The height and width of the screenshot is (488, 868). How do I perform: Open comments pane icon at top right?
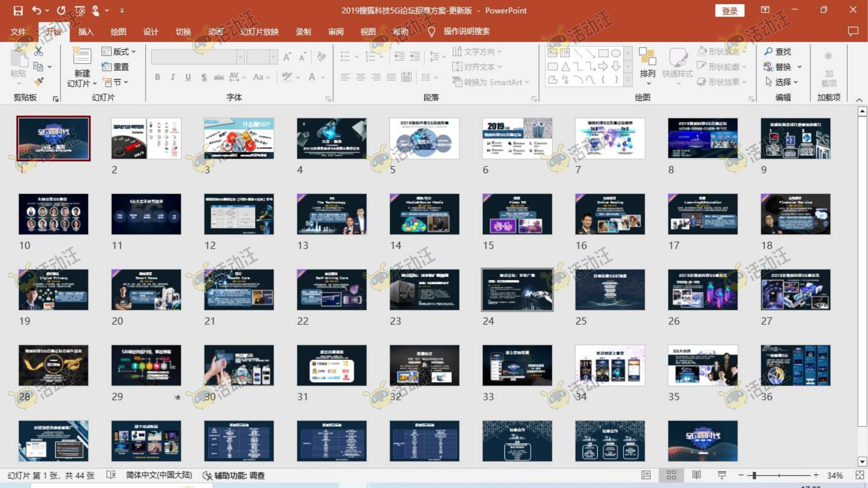[853, 31]
